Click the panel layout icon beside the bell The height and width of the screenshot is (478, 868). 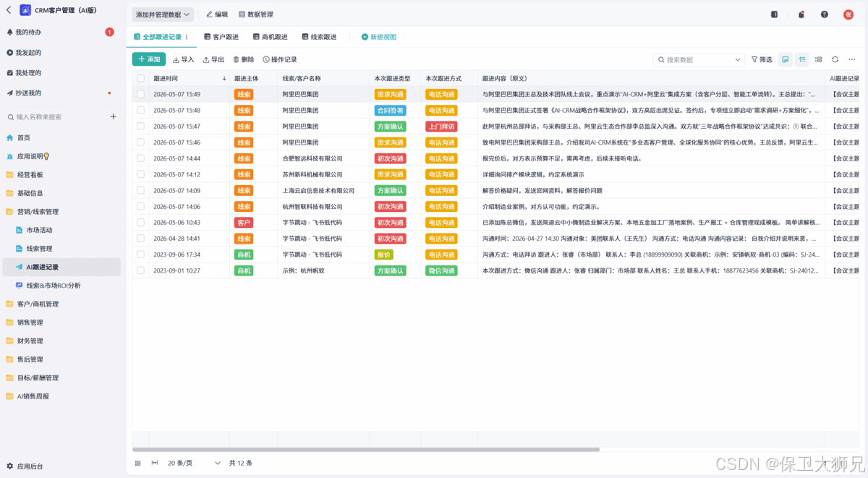[774, 14]
